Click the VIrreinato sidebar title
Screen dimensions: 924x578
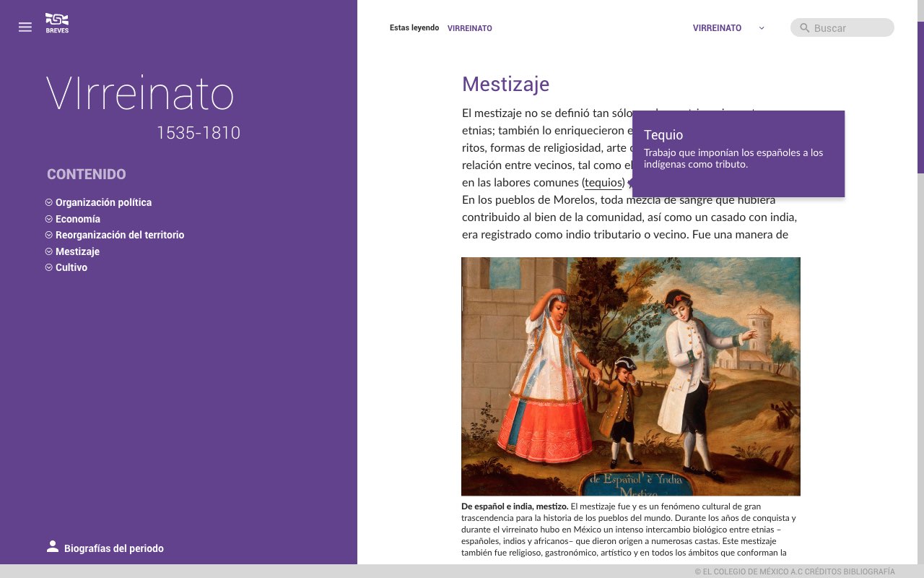point(140,93)
